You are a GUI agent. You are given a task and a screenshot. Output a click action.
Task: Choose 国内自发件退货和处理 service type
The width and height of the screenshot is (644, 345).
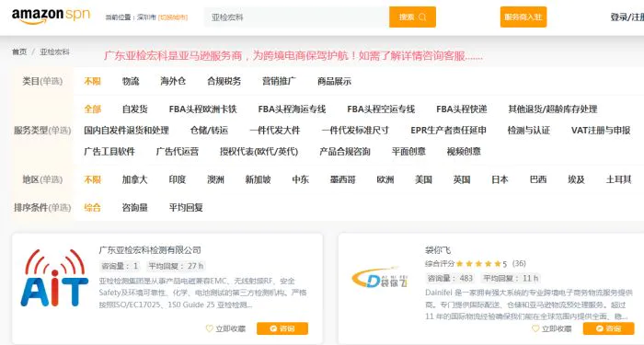pos(127,131)
